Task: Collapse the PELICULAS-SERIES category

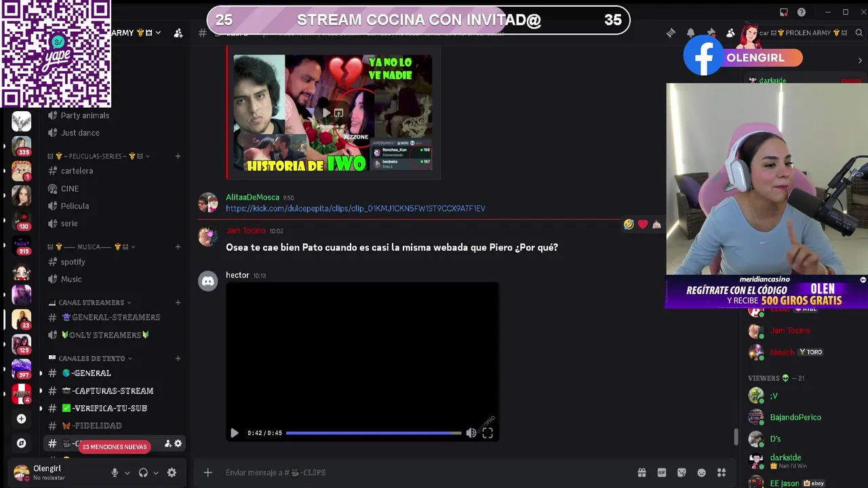Action: (x=99, y=156)
